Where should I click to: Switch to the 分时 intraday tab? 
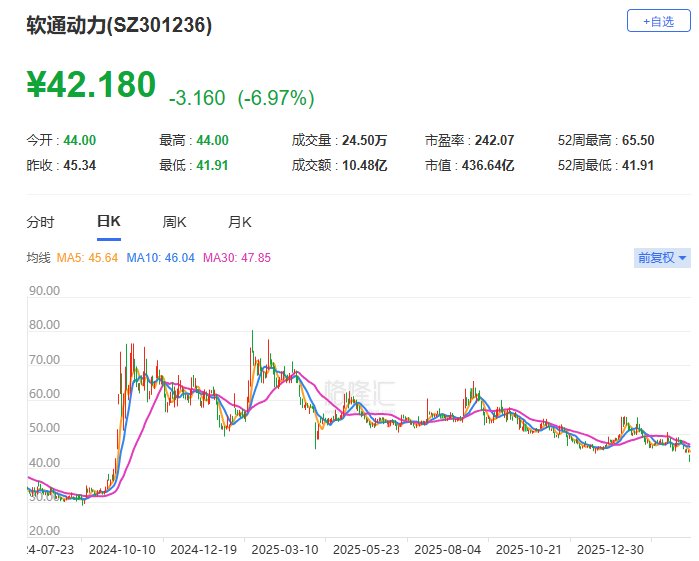(x=41, y=222)
